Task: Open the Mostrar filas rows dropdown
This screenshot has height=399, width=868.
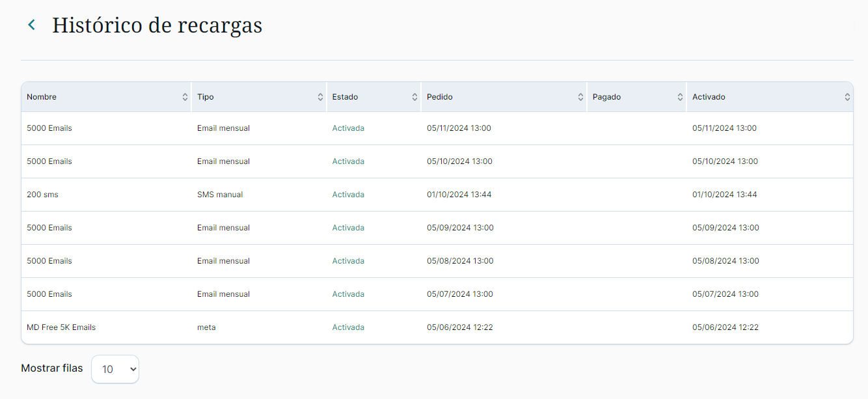Action: coord(115,369)
